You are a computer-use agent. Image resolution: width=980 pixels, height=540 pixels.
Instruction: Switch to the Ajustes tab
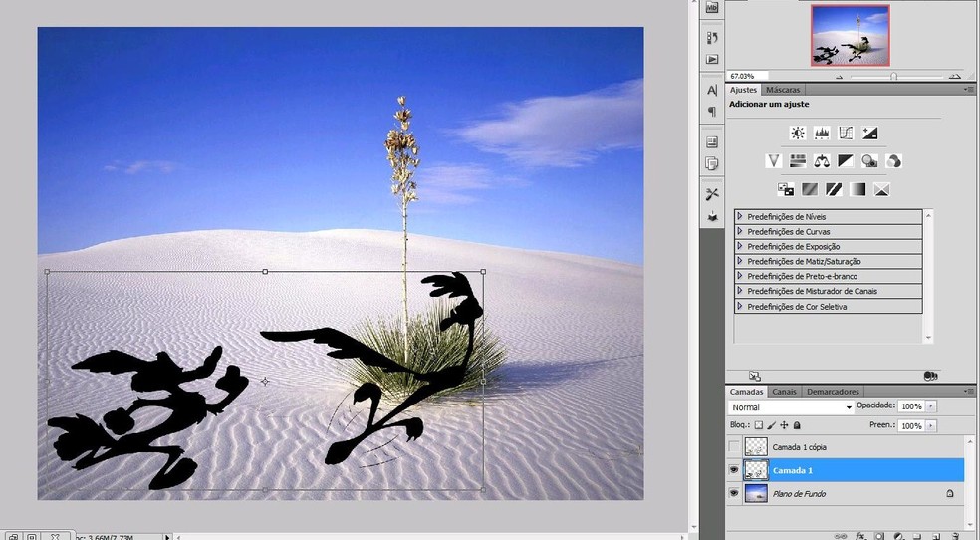(743, 90)
